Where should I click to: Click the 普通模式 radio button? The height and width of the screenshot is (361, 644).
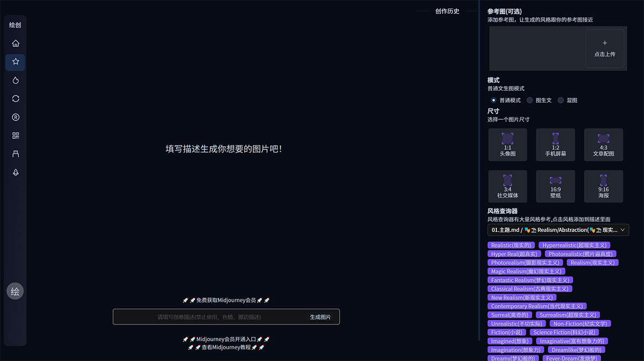coord(493,100)
